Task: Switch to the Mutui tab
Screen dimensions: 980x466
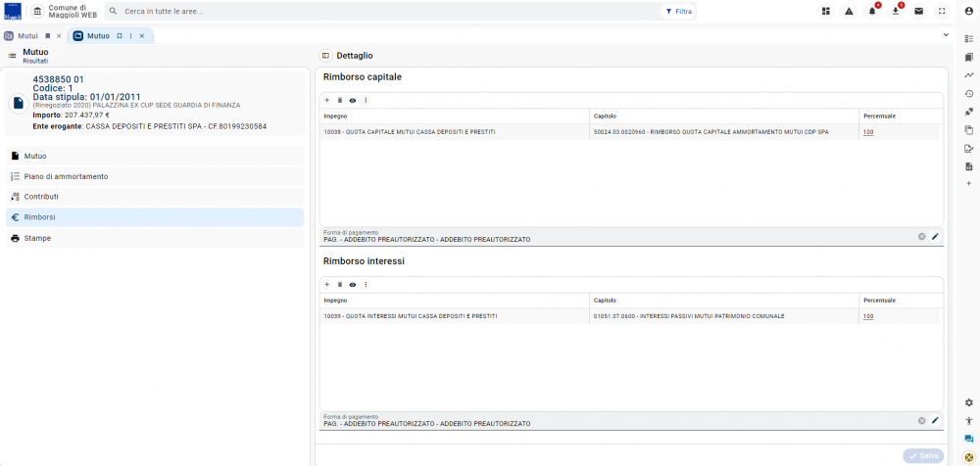Action: (x=28, y=36)
